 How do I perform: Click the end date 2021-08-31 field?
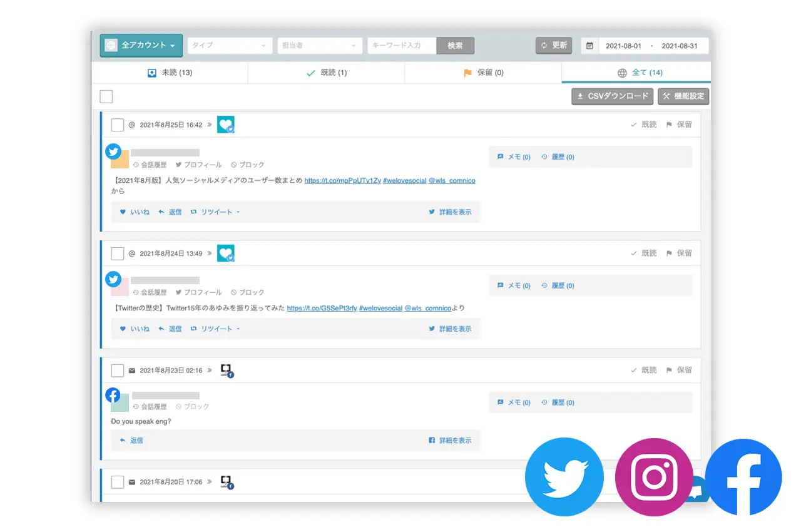click(x=680, y=46)
